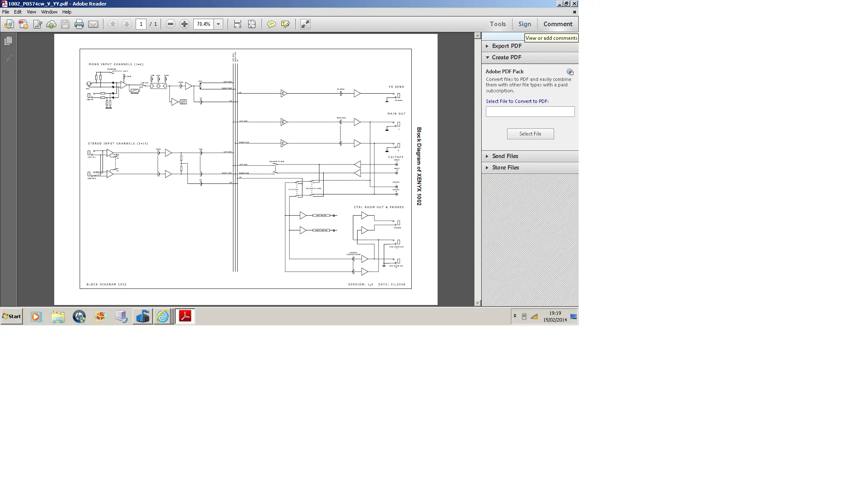868x488 pixels.
Task: Click the fit one full page icon
Action: tap(252, 24)
